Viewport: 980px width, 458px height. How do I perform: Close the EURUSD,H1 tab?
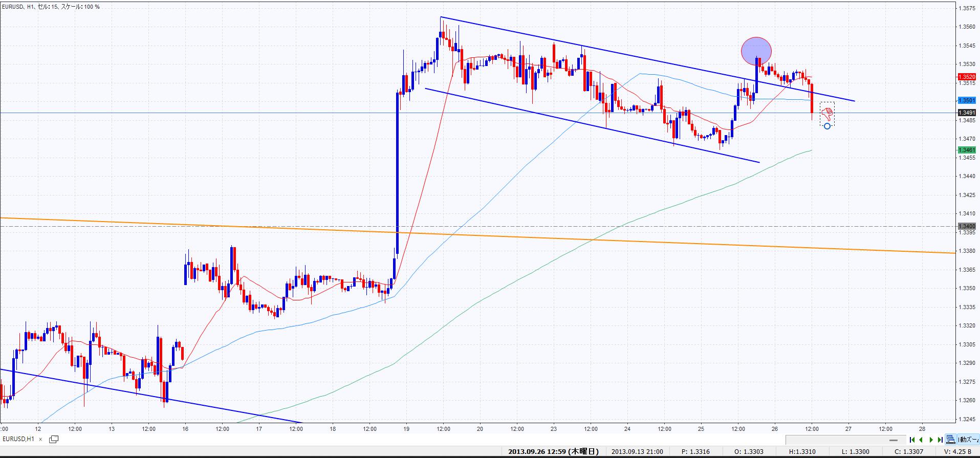click(x=40, y=439)
